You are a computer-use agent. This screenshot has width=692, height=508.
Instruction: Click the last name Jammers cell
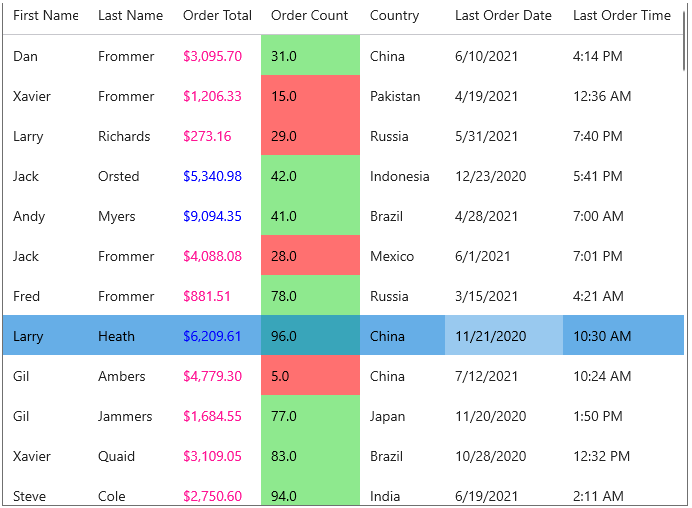[125, 416]
